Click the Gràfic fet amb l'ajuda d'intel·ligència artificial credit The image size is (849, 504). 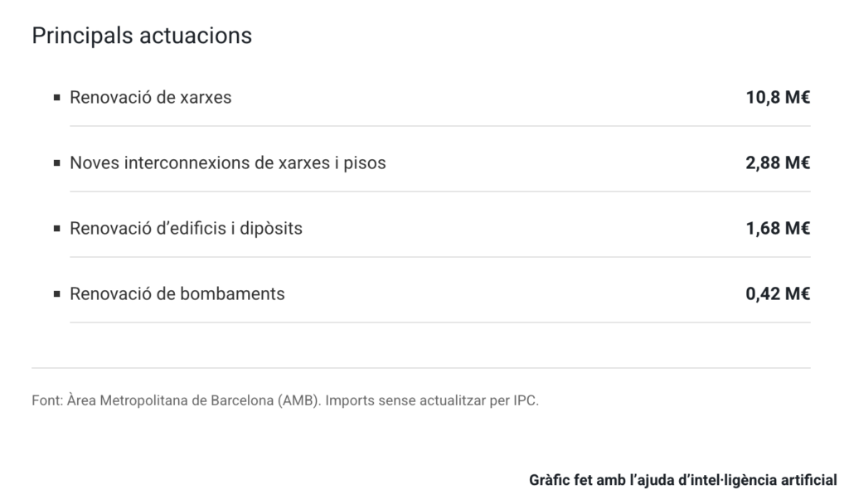(682, 480)
